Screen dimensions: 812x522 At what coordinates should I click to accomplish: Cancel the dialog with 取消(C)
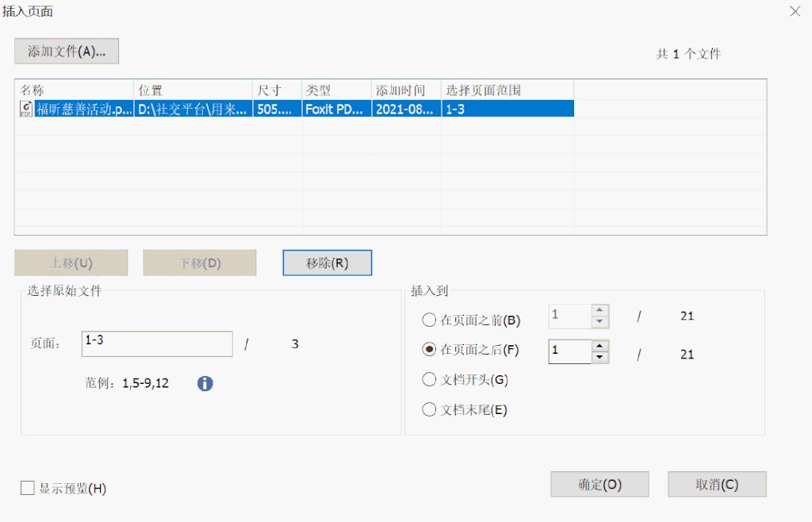(716, 484)
